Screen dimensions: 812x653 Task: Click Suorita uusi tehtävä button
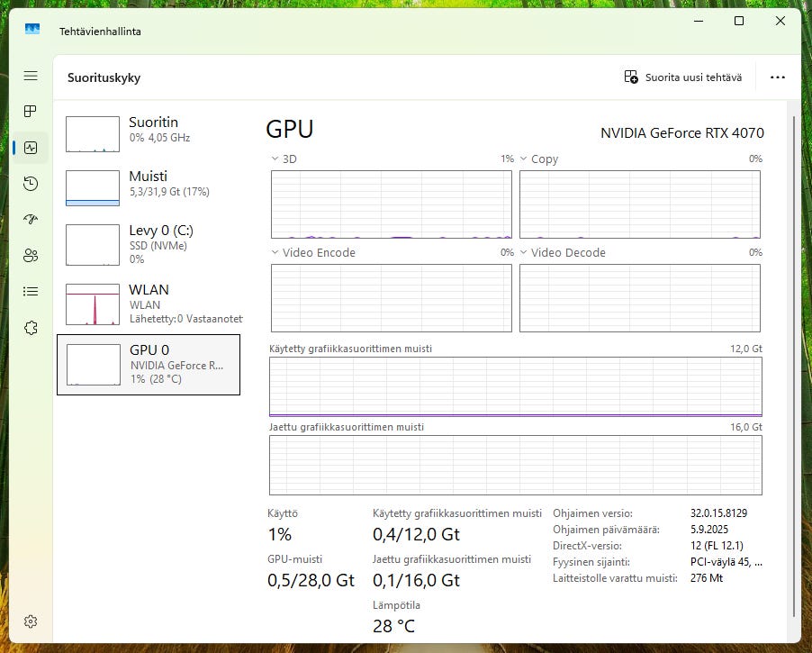coord(683,77)
